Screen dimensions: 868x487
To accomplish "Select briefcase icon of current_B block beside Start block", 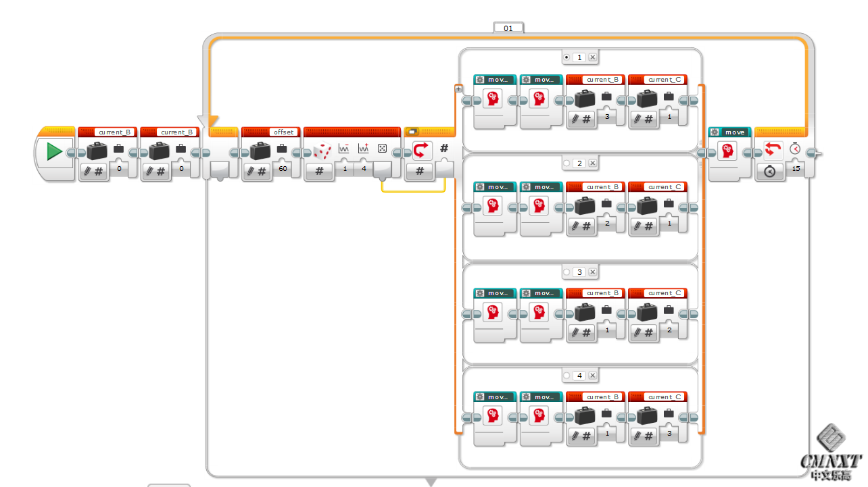I will coord(97,151).
